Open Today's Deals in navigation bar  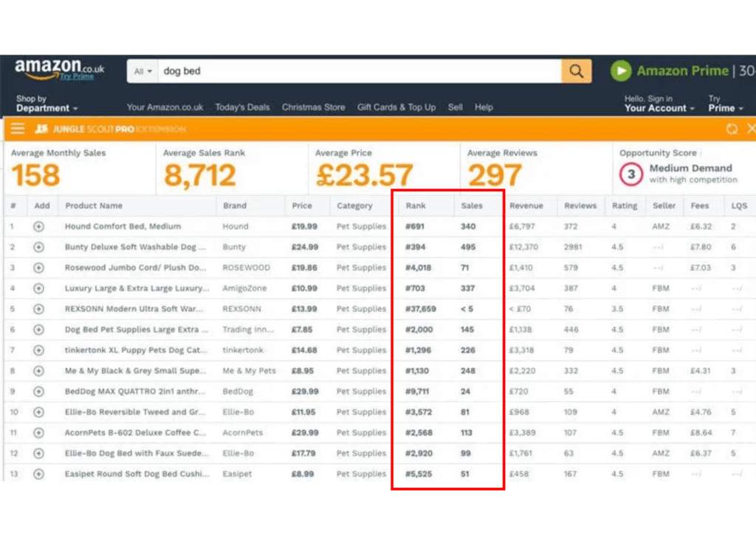[242, 107]
